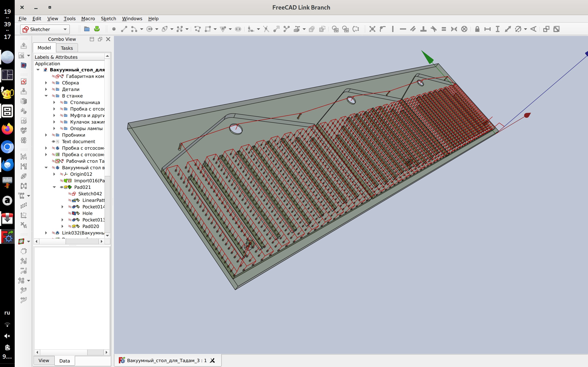Viewport: 588px width, 367px height.
Task: Switch to the Data property tab
Action: tap(64, 361)
